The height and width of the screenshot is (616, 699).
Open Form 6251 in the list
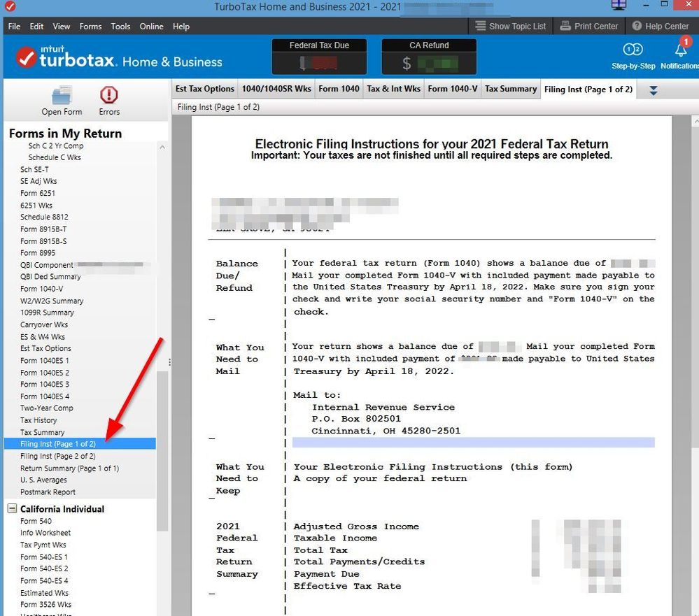(38, 193)
